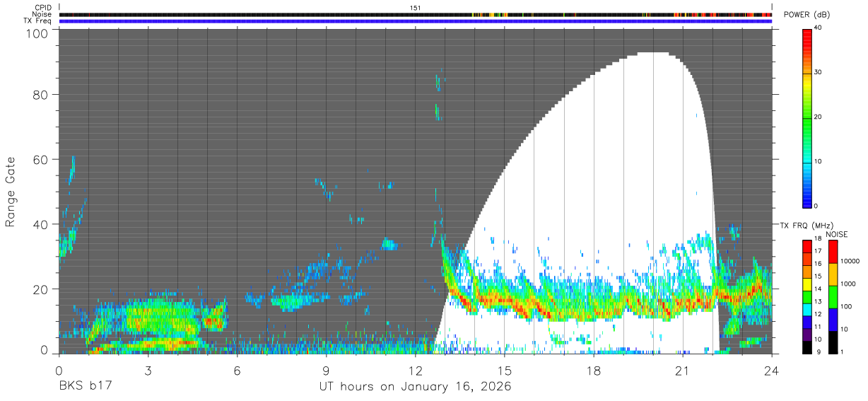Viewport: 868px width, 401px height.
Task: Click the 40 tick on Range Gate axis
Action: 41,224
